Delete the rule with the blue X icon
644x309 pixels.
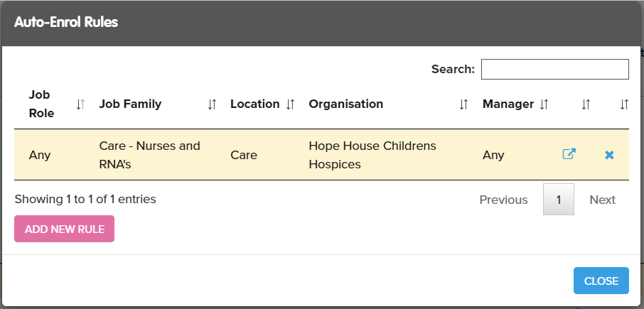coord(609,155)
